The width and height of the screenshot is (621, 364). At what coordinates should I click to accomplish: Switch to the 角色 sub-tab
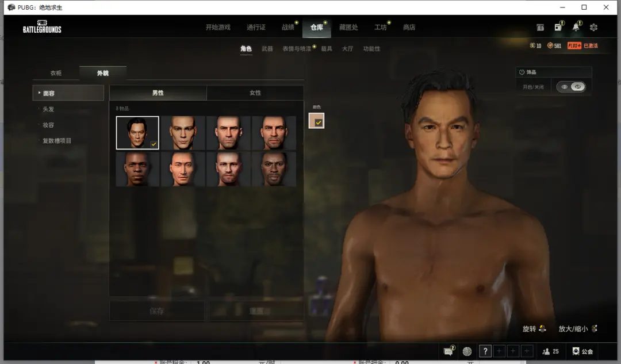[x=246, y=49]
